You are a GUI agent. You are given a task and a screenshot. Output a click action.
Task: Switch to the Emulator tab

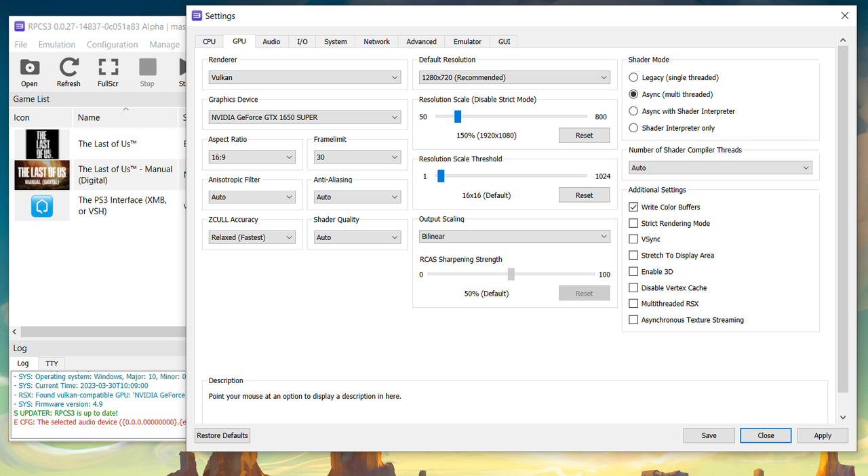coord(467,42)
